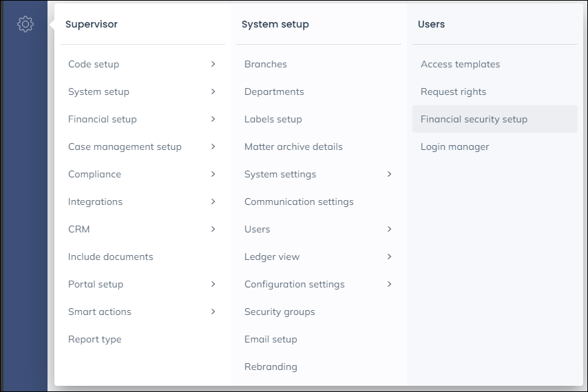
Task: Expand the Configuration settings chevron
Action: pos(390,284)
